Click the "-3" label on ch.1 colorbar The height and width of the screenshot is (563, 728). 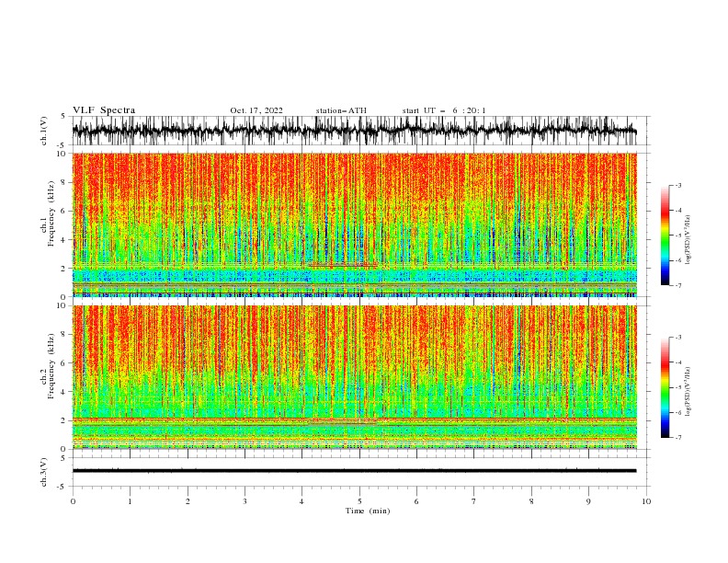678,185
